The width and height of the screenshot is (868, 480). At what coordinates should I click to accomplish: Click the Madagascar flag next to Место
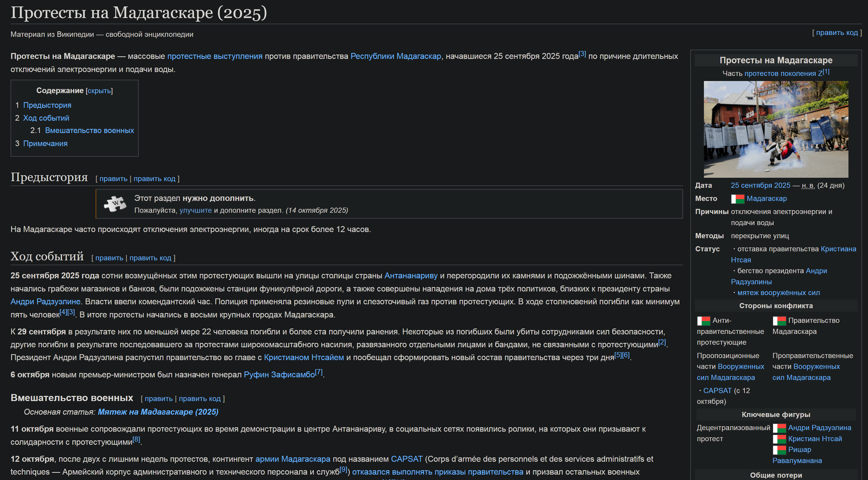tap(737, 199)
